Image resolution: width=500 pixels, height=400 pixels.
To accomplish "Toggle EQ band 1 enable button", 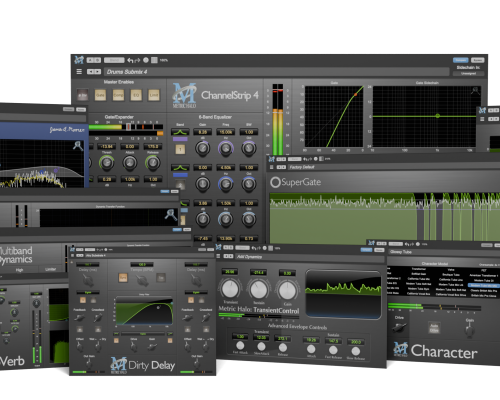I will click(x=180, y=149).
